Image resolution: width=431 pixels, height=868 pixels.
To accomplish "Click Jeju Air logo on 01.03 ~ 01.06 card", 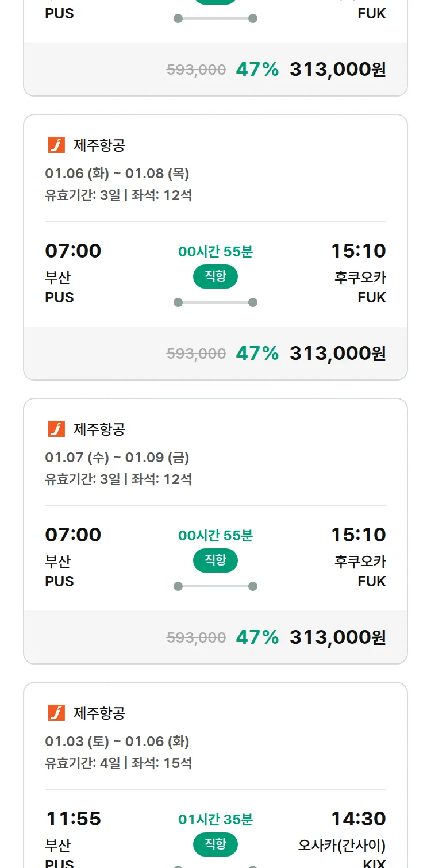I will [56, 713].
